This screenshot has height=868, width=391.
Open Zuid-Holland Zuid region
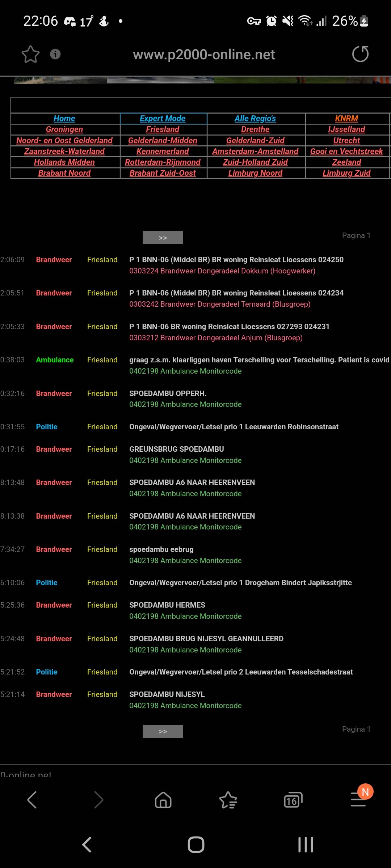coord(255,162)
